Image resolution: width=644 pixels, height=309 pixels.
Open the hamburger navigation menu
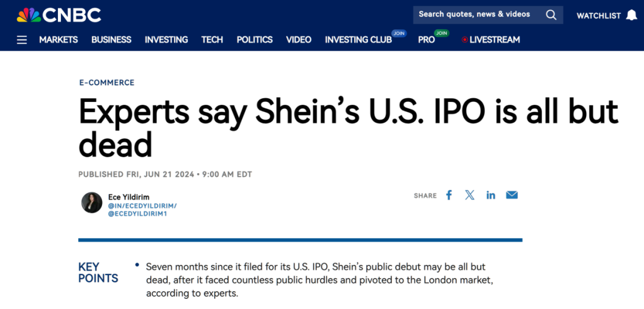22,40
